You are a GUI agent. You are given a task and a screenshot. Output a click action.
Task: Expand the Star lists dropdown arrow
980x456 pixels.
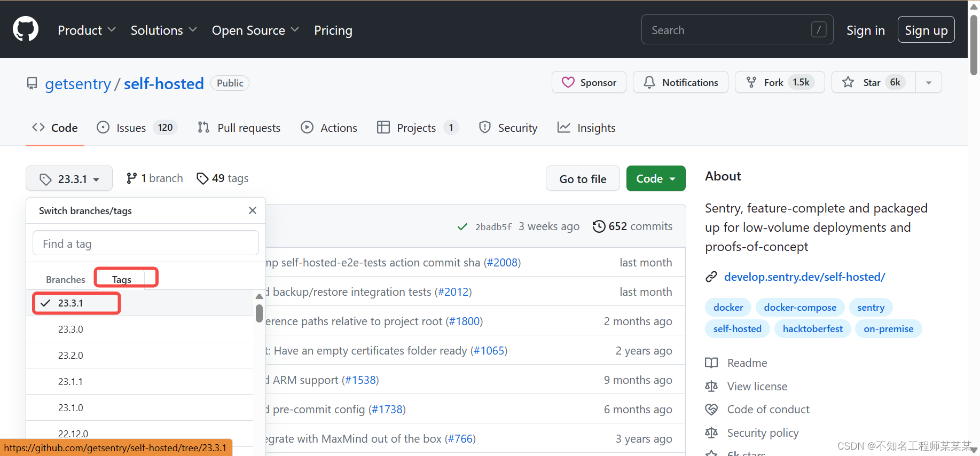click(x=929, y=82)
